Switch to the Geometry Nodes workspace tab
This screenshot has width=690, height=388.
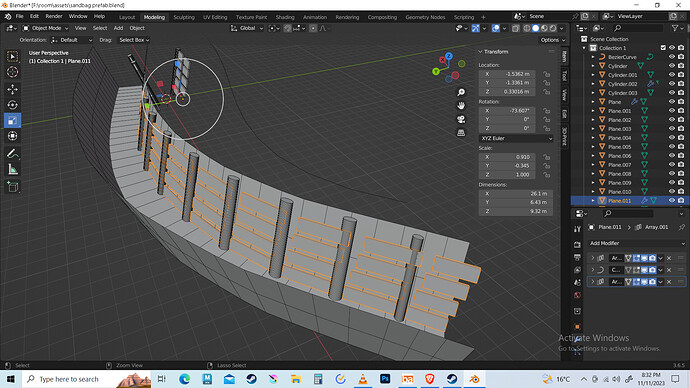[425, 17]
